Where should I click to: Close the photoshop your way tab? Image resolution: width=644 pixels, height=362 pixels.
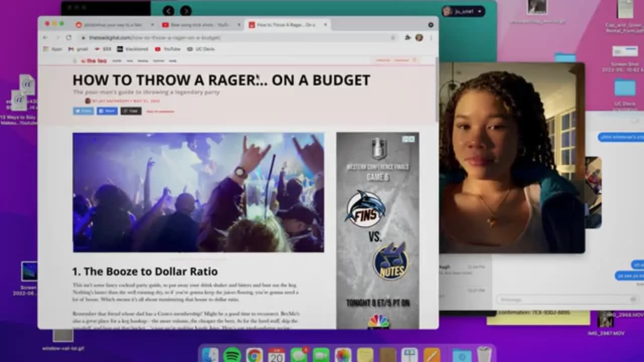(x=151, y=25)
